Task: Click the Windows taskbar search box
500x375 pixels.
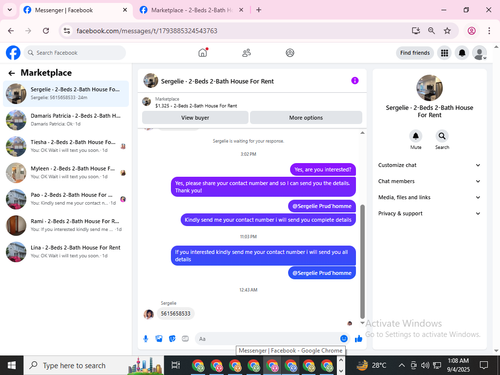Action: [x=94, y=365]
